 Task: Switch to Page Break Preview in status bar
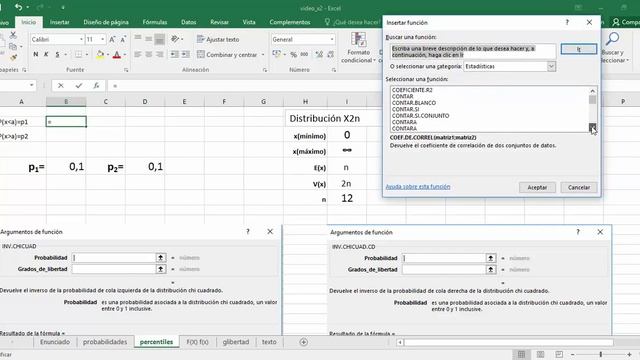(x=559, y=354)
